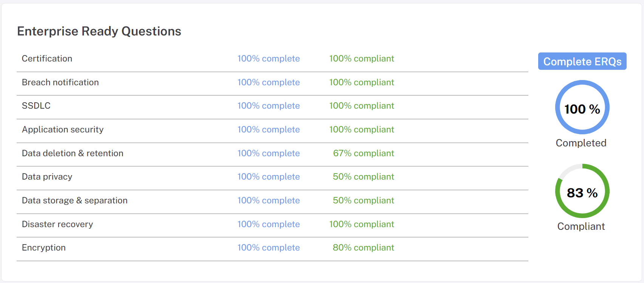The height and width of the screenshot is (283, 644).
Task: Click 50% compliant for Data privacy
Action: coord(363,177)
